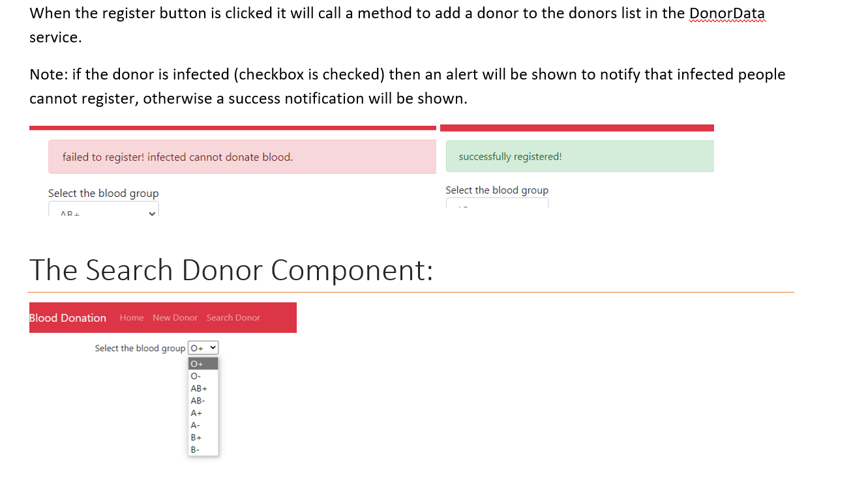
Task: Click the Home navigation item
Action: pyautogui.click(x=131, y=317)
